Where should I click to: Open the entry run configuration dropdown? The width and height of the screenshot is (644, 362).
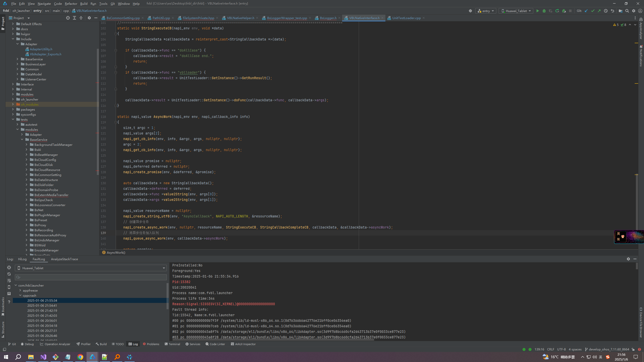coord(486,11)
